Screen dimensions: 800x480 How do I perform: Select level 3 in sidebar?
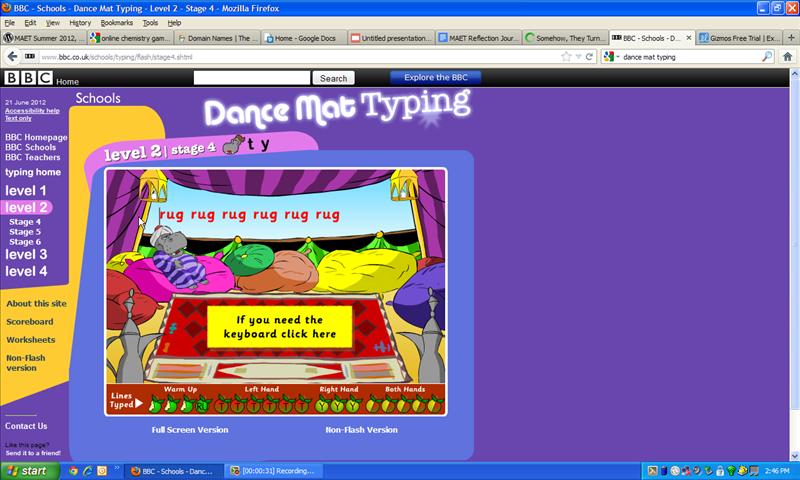point(26,254)
